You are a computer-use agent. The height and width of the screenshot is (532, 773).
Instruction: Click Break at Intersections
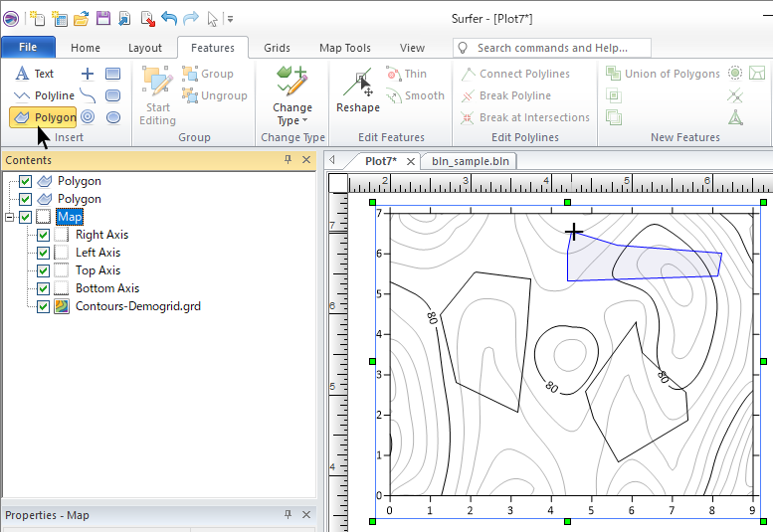pyautogui.click(x=525, y=117)
